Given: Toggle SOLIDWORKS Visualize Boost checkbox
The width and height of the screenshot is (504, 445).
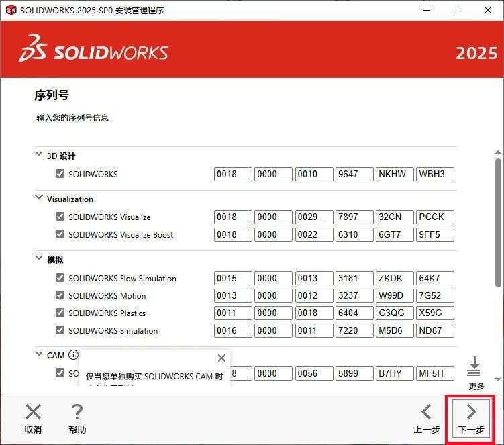Looking at the screenshot, I should (x=60, y=234).
